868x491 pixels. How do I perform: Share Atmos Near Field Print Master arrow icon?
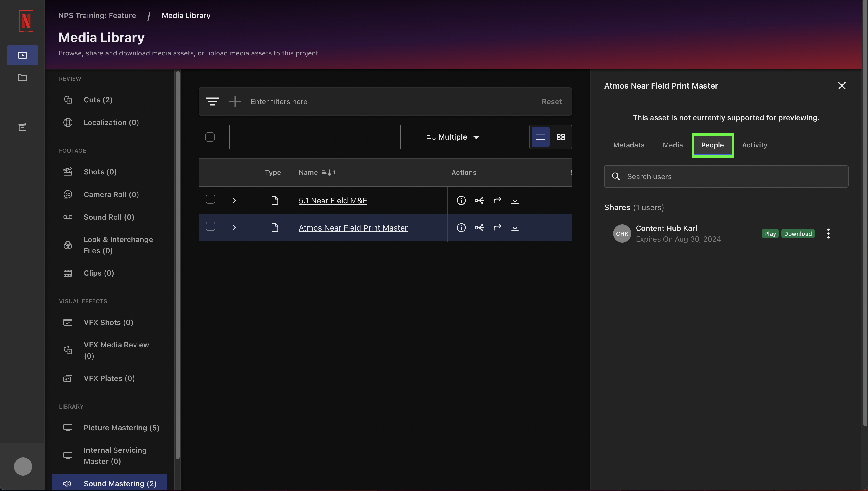tap(497, 228)
